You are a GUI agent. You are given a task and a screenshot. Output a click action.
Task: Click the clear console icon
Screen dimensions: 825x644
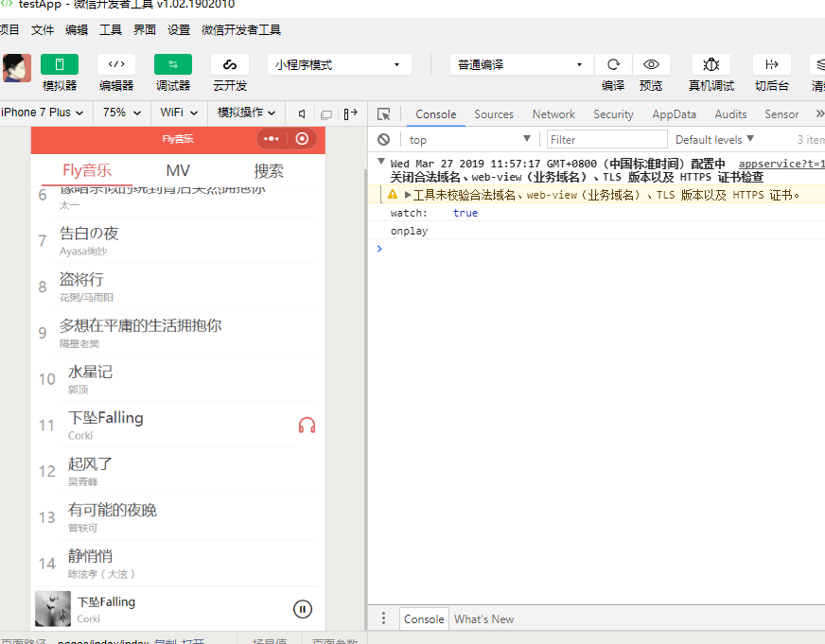coord(383,139)
